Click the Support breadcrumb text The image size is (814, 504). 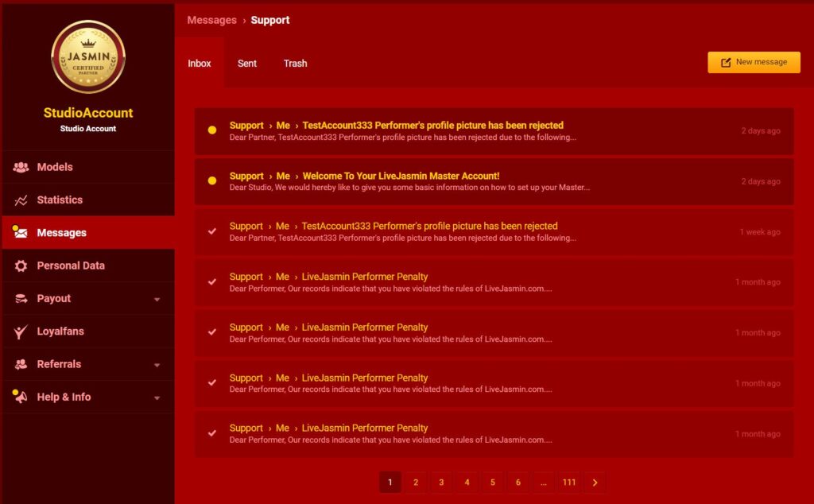tap(270, 20)
